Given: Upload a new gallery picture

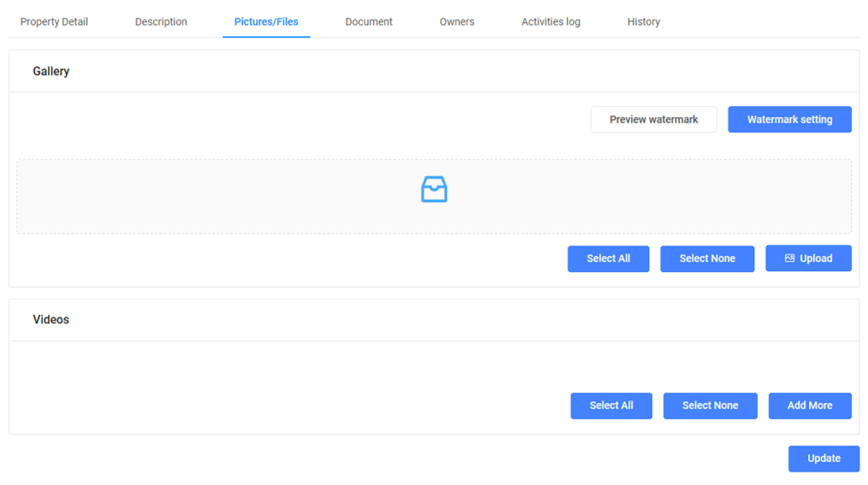Looking at the screenshot, I should (808, 258).
